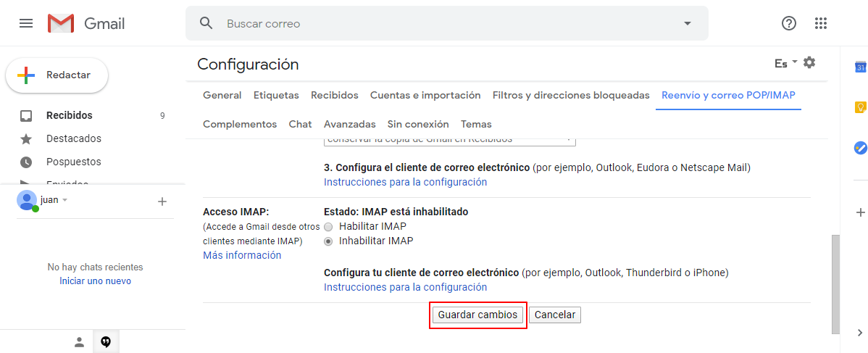The width and height of the screenshot is (868, 353).
Task: Select the Habilitar IMAP radio button
Action: pos(329,227)
